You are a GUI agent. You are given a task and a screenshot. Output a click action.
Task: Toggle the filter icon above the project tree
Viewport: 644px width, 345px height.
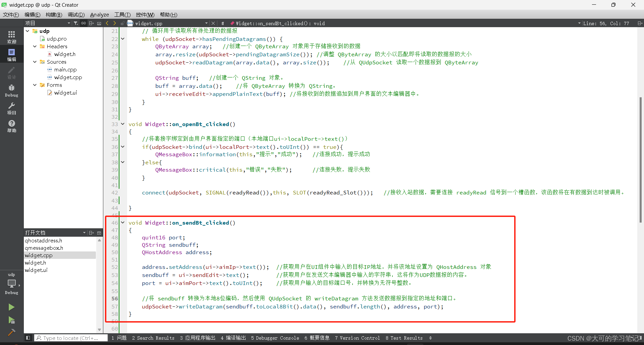tap(76, 23)
